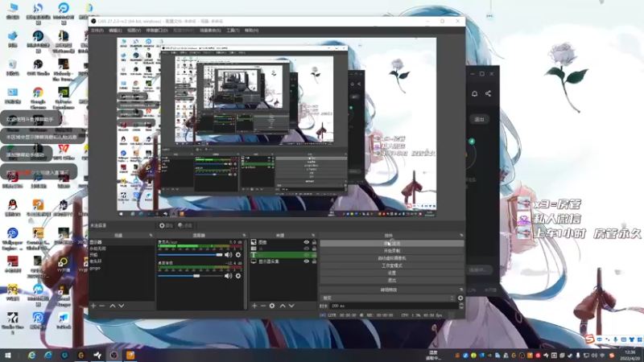Open 麦克风/Aux audio settings gear

tap(237, 255)
